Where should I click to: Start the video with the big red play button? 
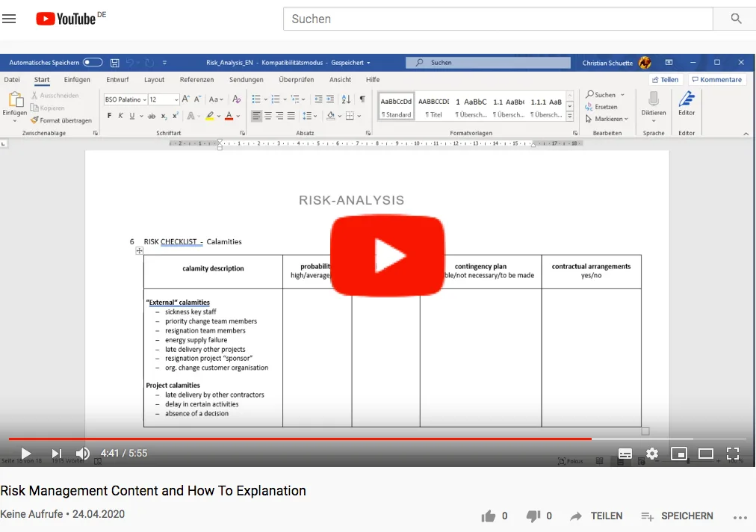[387, 255]
